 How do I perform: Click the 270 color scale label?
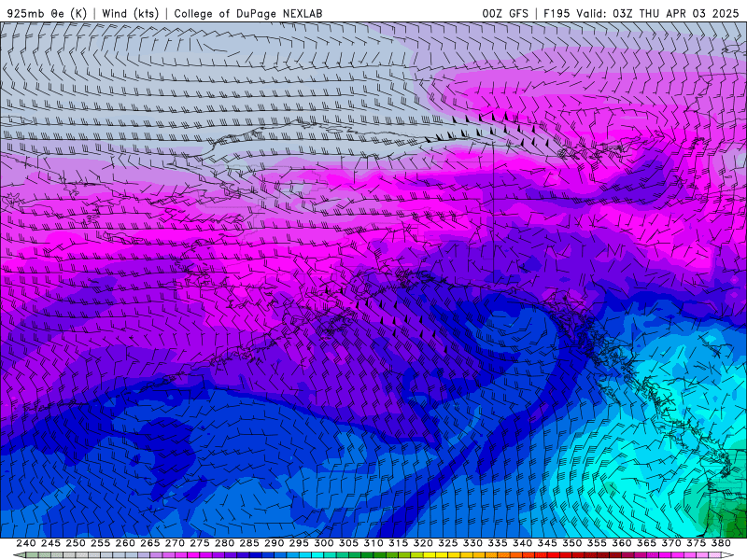coord(175,543)
